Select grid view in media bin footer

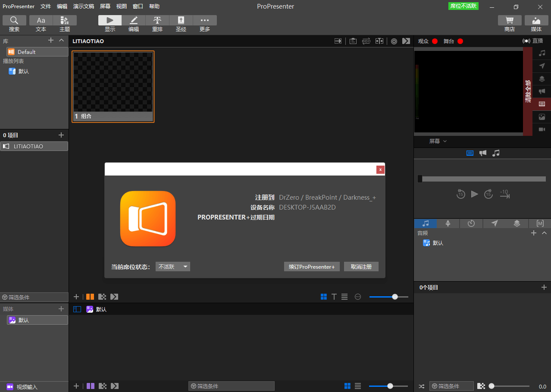pos(348,386)
